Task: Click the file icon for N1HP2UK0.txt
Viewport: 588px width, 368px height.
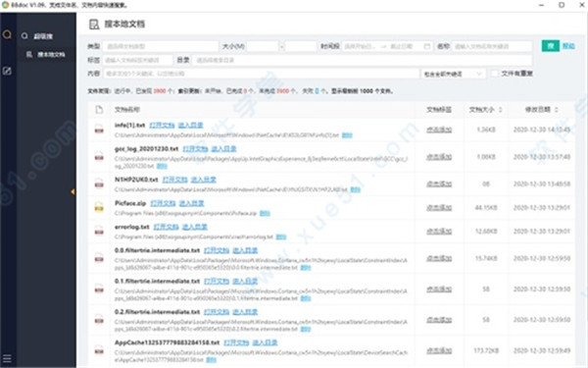Action: (99, 184)
